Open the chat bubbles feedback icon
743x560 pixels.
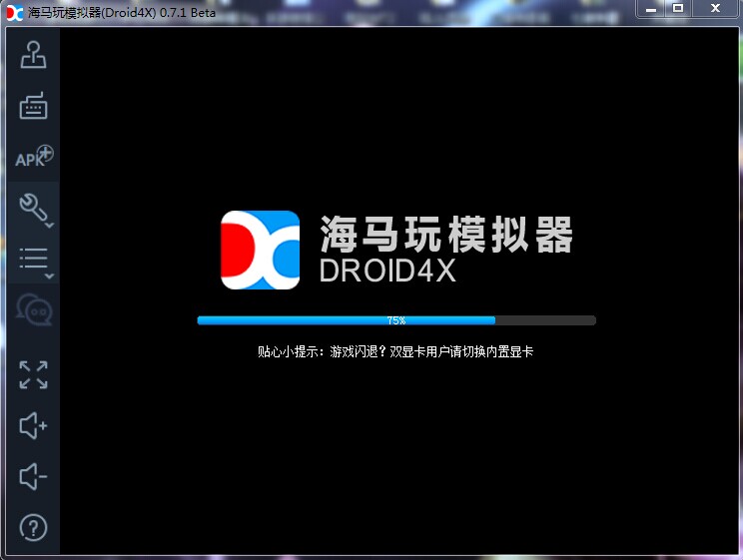34,309
